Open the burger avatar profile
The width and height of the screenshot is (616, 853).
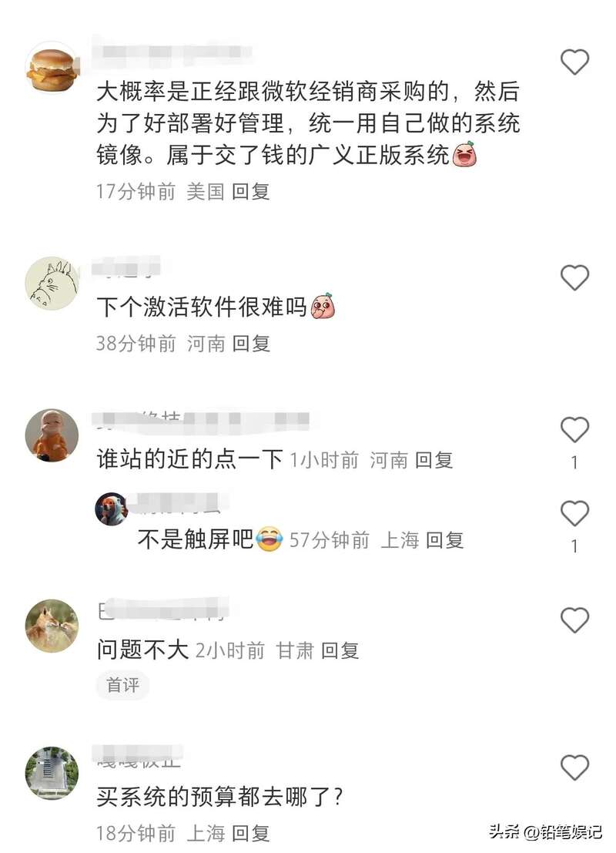[x=52, y=68]
